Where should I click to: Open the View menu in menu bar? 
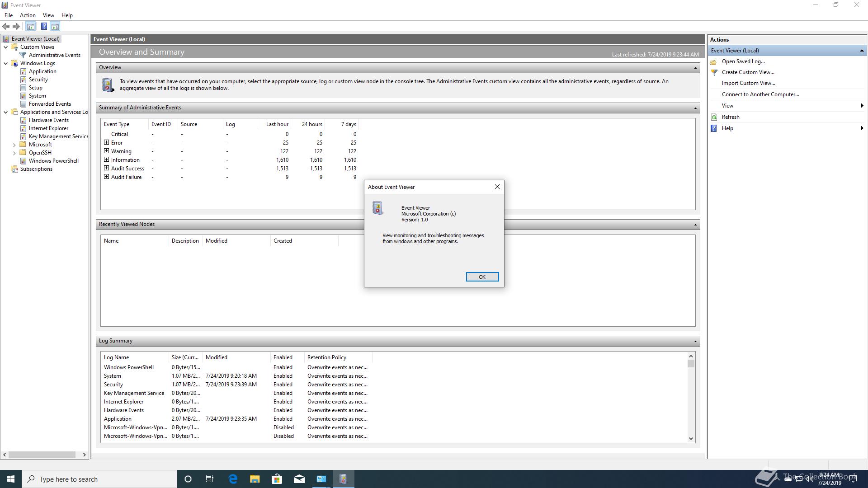pos(48,15)
